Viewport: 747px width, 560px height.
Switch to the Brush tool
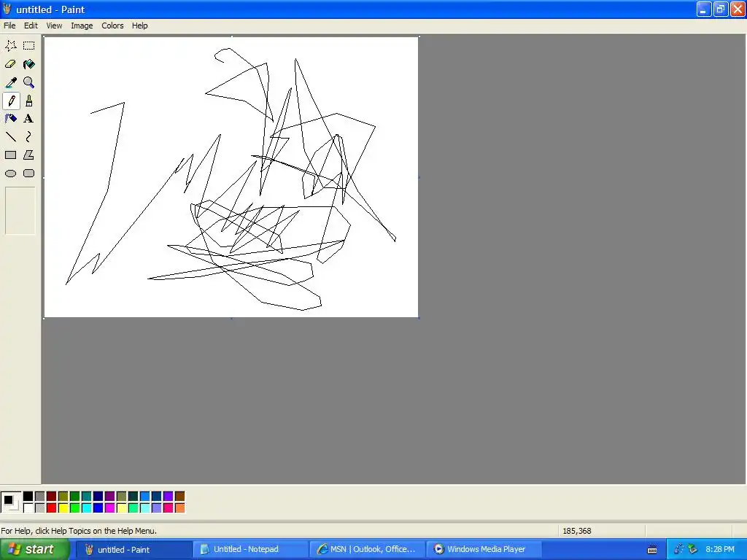click(x=29, y=101)
